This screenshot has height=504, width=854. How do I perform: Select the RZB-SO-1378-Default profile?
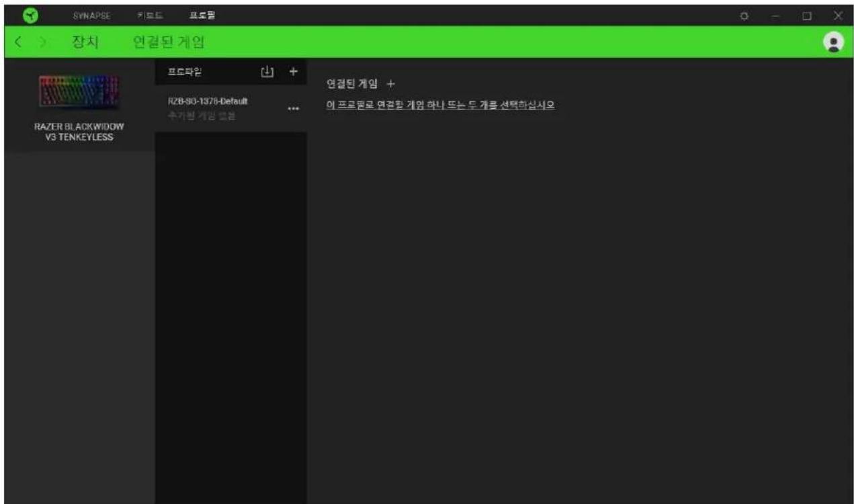pos(230,108)
